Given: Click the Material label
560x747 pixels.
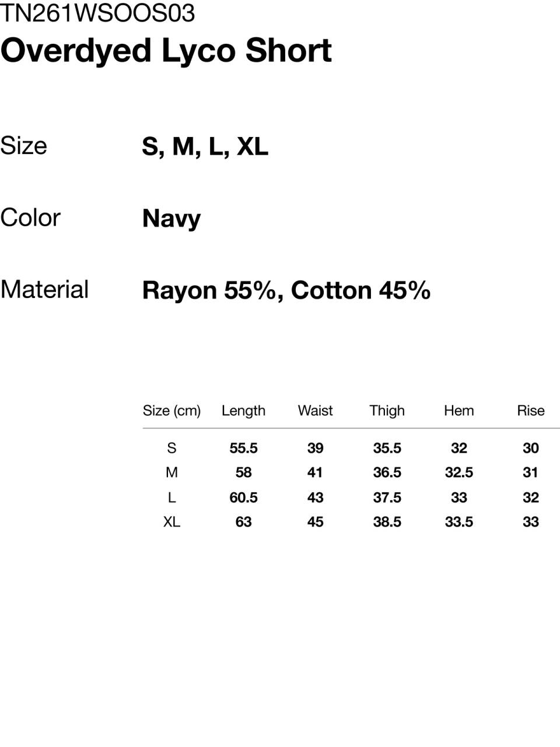Looking at the screenshot, I should pyautogui.click(x=44, y=289).
